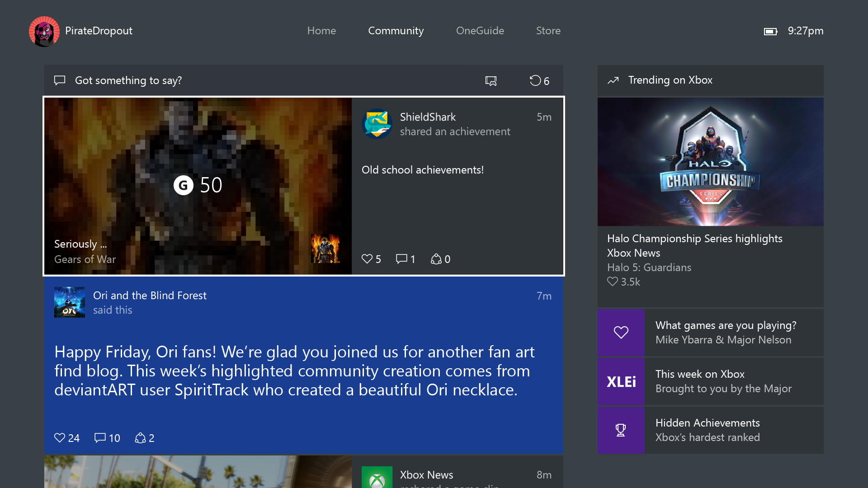This screenshot has width=868, height=488.
Task: Click the PirateDropout profile avatar
Action: [x=44, y=31]
